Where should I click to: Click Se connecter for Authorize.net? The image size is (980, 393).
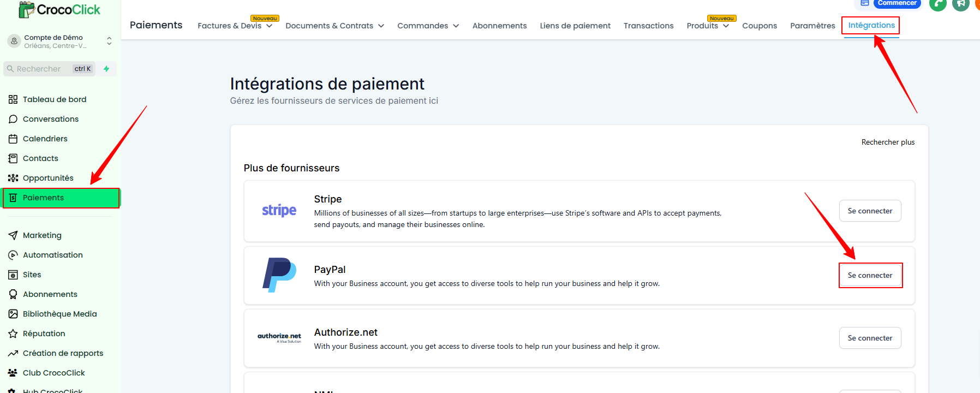pos(870,338)
